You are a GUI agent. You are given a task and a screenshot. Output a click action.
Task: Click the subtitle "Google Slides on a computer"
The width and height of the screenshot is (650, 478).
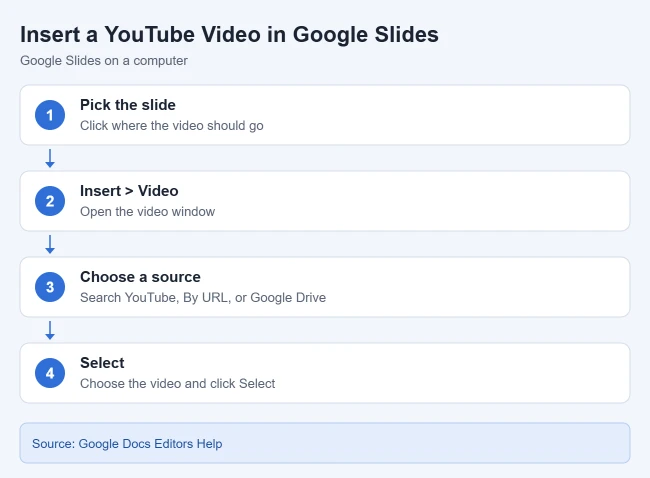pos(104,61)
